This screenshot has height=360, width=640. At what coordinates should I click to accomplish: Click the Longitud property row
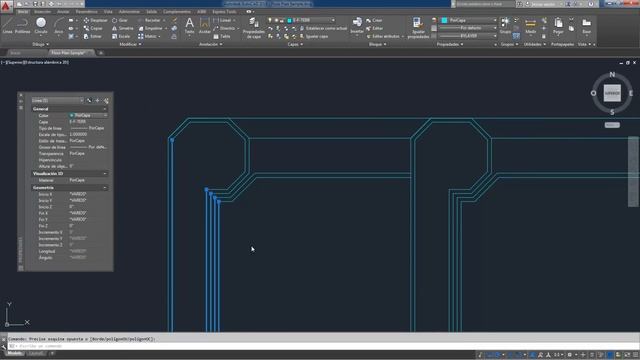[x=70, y=251]
